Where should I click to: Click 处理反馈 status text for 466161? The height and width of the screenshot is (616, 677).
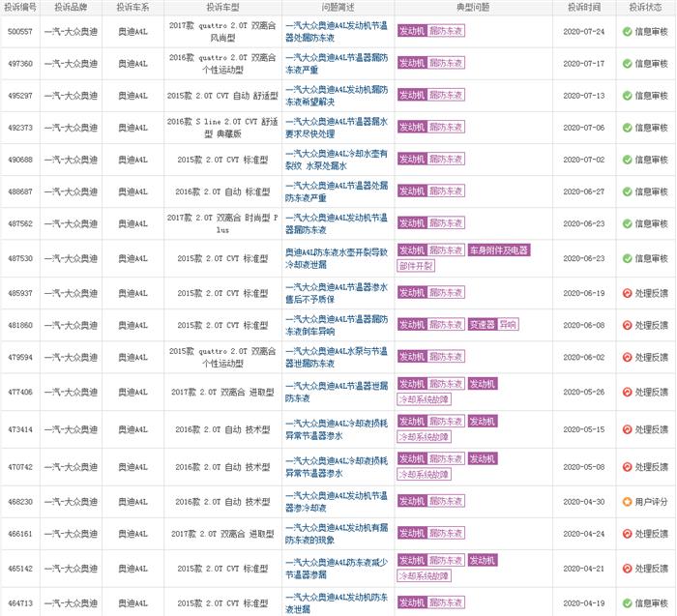[651, 534]
